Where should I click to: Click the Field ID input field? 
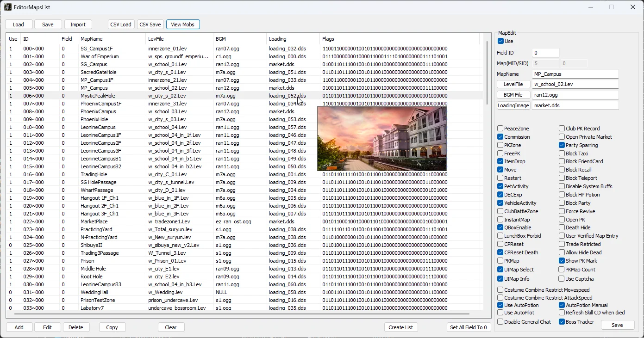pos(545,53)
